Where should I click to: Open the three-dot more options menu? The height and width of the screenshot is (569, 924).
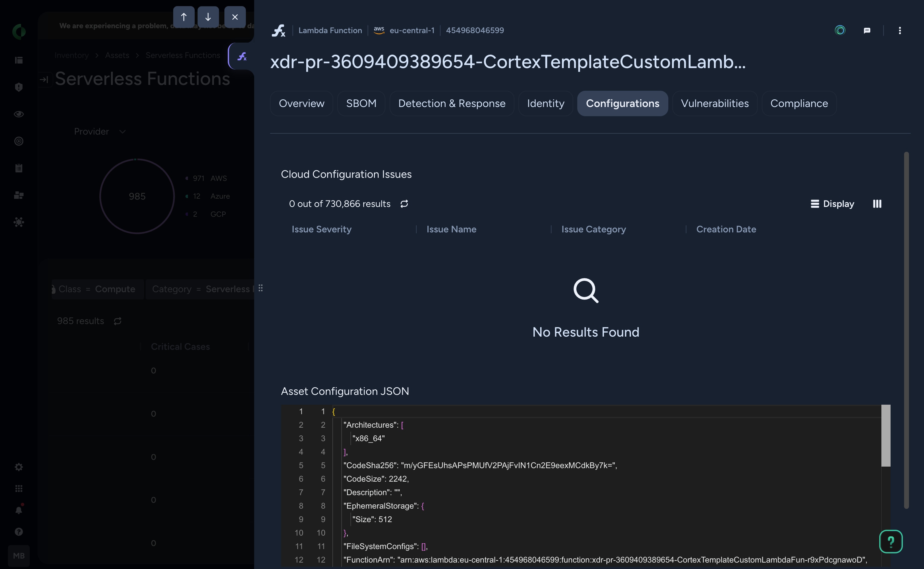[899, 30]
